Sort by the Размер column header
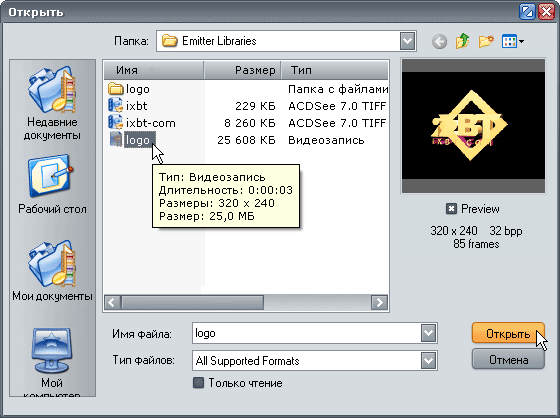This screenshot has width=560, height=418. coord(242,70)
